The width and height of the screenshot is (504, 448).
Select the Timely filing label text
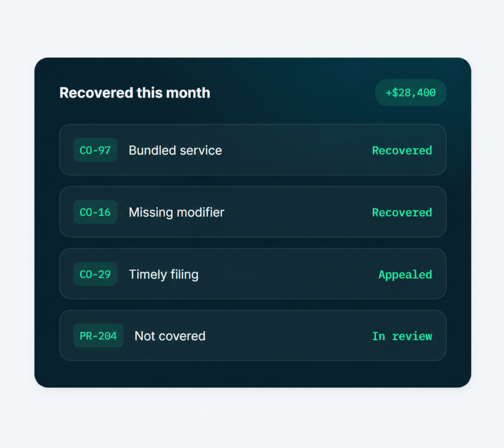(163, 274)
